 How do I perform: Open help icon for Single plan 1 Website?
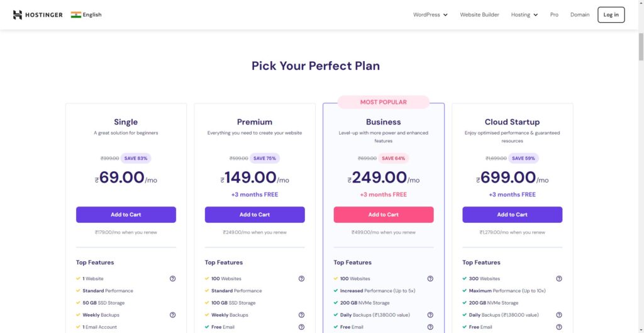(172, 279)
